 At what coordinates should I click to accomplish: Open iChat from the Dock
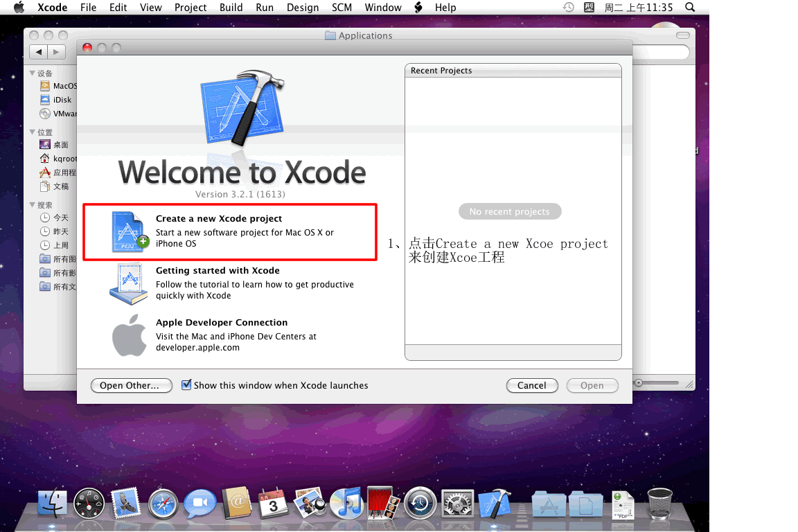pos(200,503)
